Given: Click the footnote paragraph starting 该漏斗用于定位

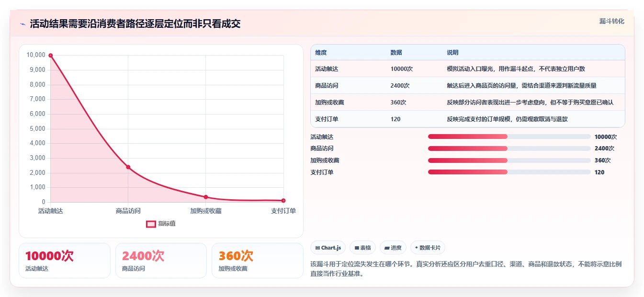Looking at the screenshot, I should (x=466, y=269).
